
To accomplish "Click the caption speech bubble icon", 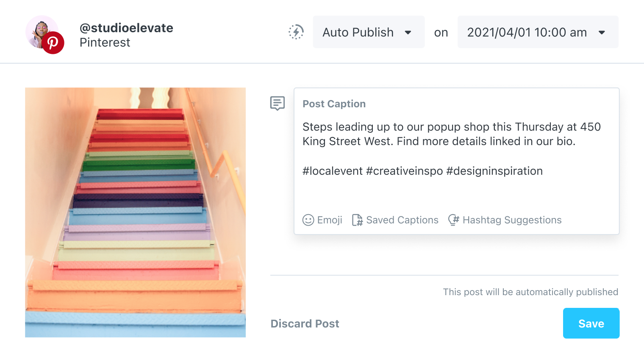I will tap(278, 103).
